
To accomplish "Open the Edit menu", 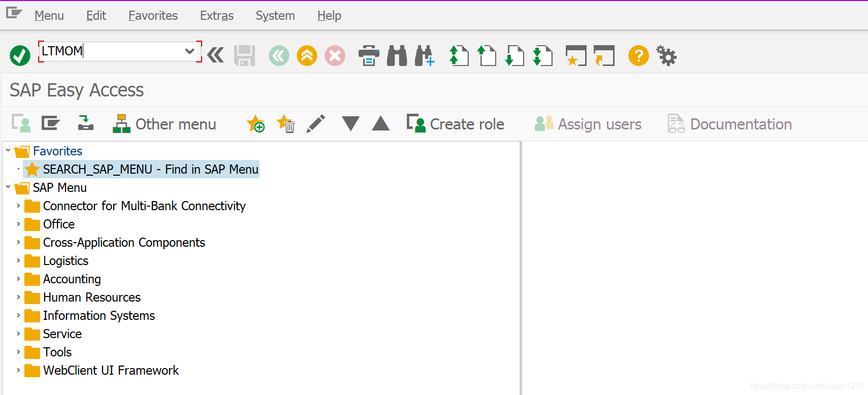I will click(x=96, y=16).
